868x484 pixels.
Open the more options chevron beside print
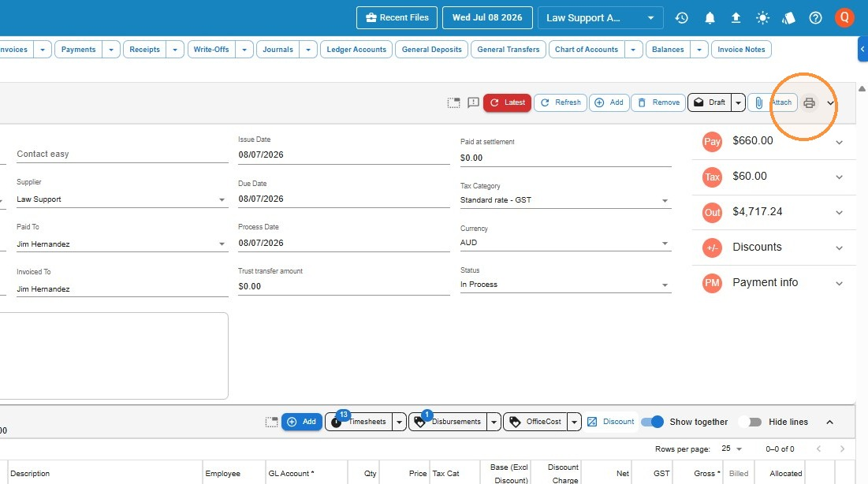pyautogui.click(x=830, y=103)
